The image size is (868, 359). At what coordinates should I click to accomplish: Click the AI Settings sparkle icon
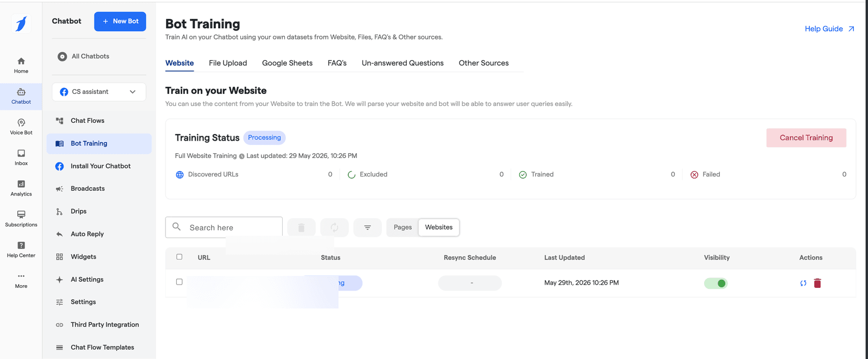[x=60, y=280]
